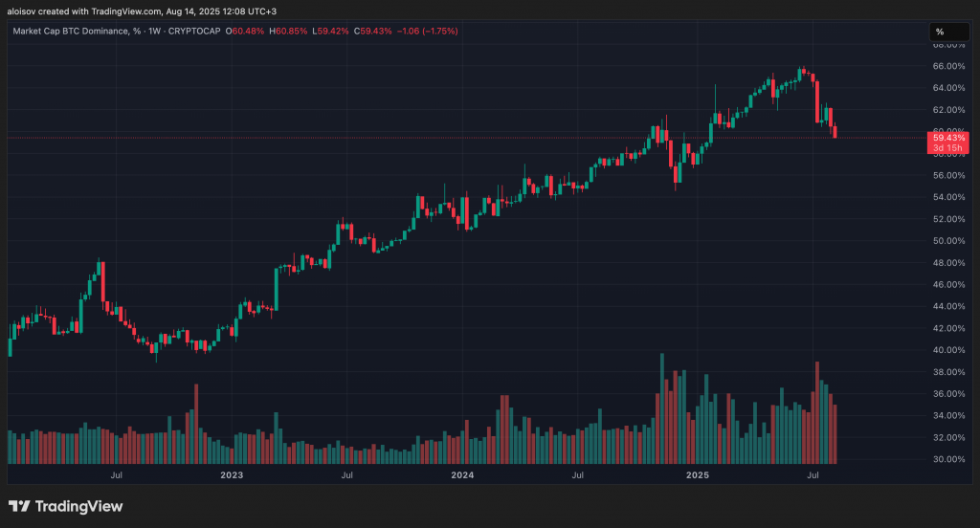Viewport: 980px width, 528px height.
Task: Click the TradingView wordmark text
Action: (x=78, y=506)
